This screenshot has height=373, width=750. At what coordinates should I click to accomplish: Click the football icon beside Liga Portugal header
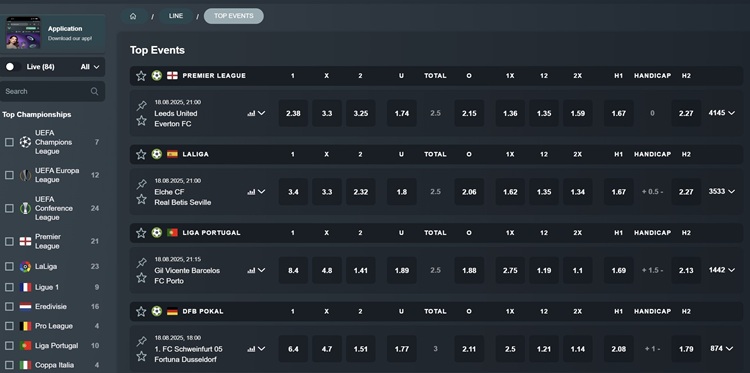157,233
